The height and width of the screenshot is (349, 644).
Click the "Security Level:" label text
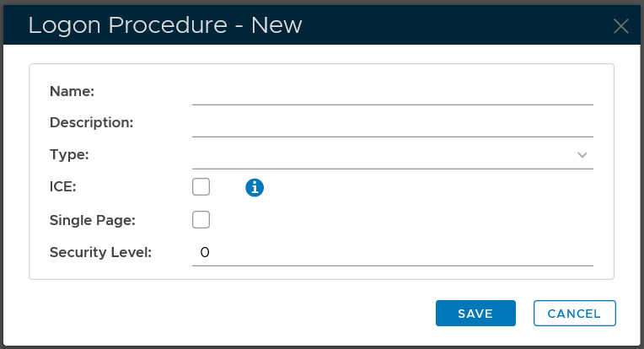100,252
